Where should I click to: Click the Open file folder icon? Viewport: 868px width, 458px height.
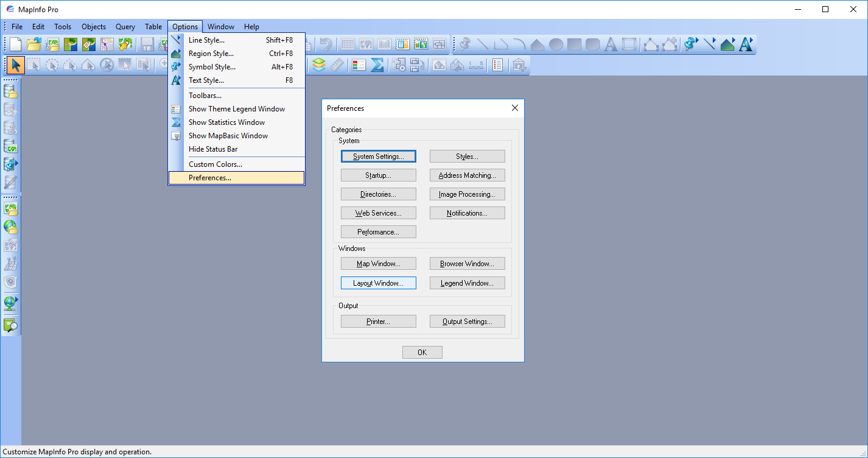click(33, 44)
